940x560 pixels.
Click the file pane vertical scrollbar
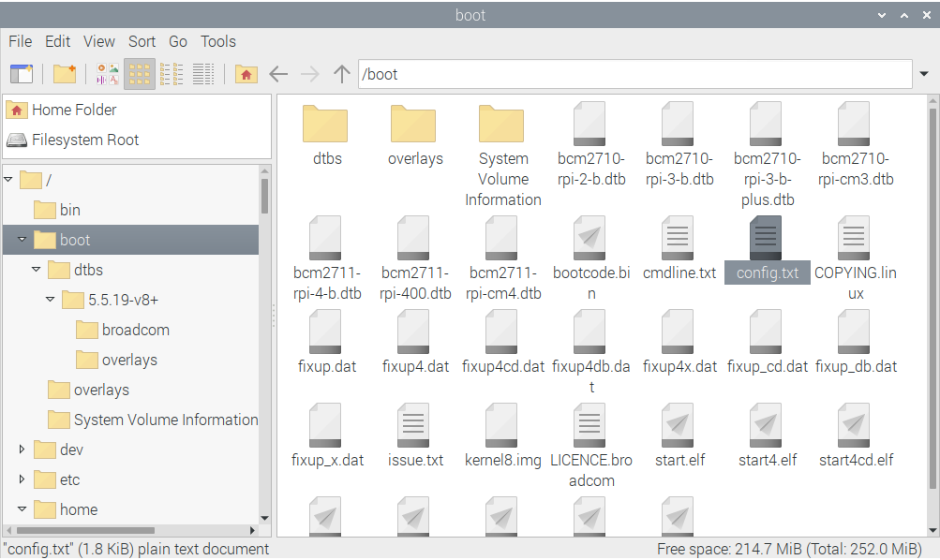tap(933, 281)
